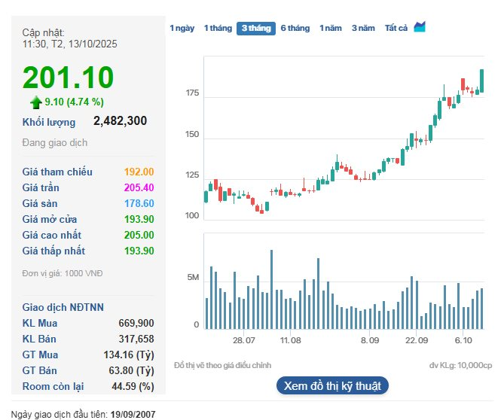Click the Khối lượng value 2,482,300
The width and height of the screenshot is (504, 420).
pos(120,120)
